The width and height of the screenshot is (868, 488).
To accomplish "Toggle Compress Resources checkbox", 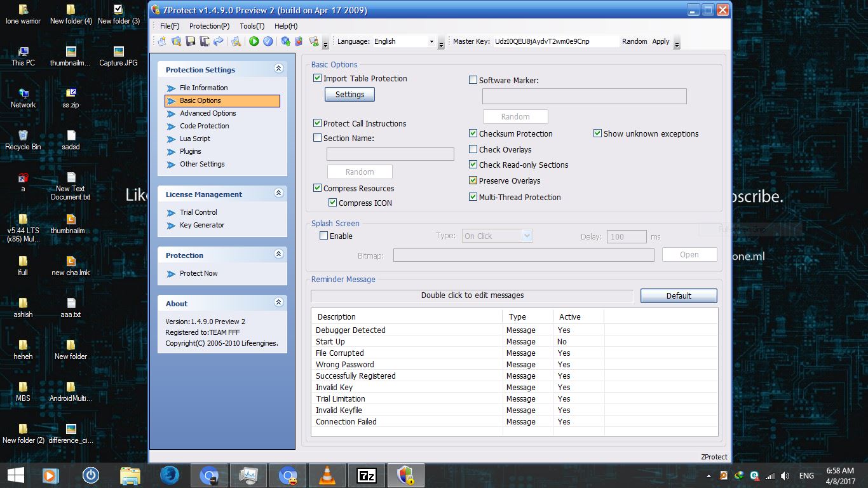I will [318, 188].
